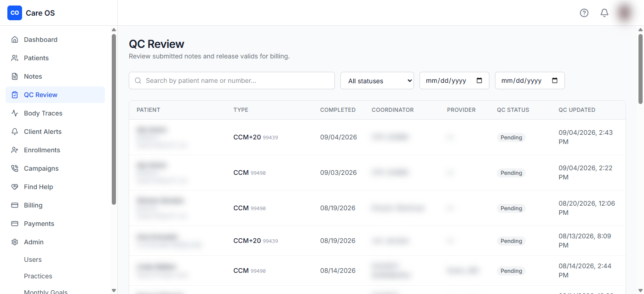Click the Care OS logo icon
The width and height of the screenshot is (644, 294).
15,13
